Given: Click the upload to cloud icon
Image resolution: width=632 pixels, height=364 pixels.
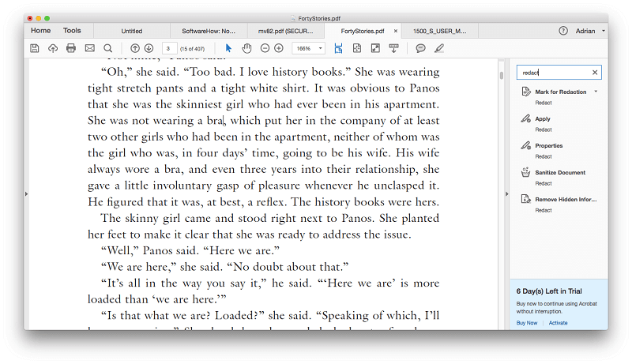Looking at the screenshot, I should pyautogui.click(x=53, y=48).
